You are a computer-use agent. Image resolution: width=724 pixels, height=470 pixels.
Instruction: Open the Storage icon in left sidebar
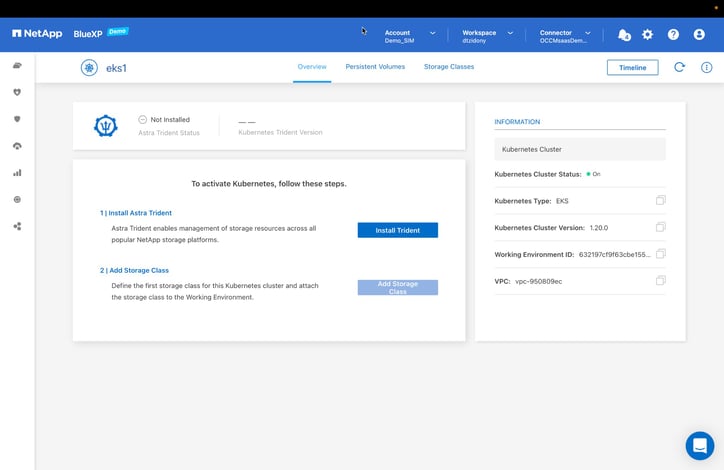(17, 66)
